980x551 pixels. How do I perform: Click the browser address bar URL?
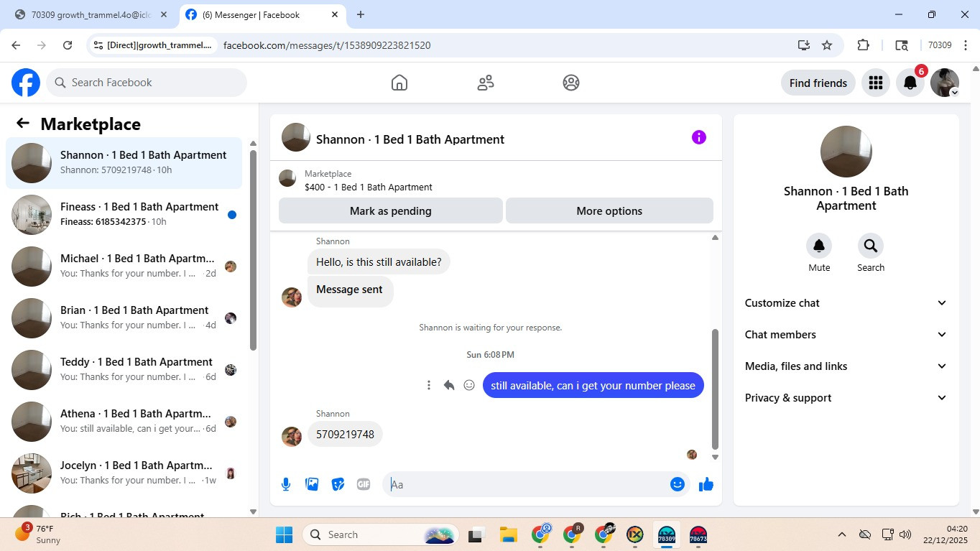(327, 45)
